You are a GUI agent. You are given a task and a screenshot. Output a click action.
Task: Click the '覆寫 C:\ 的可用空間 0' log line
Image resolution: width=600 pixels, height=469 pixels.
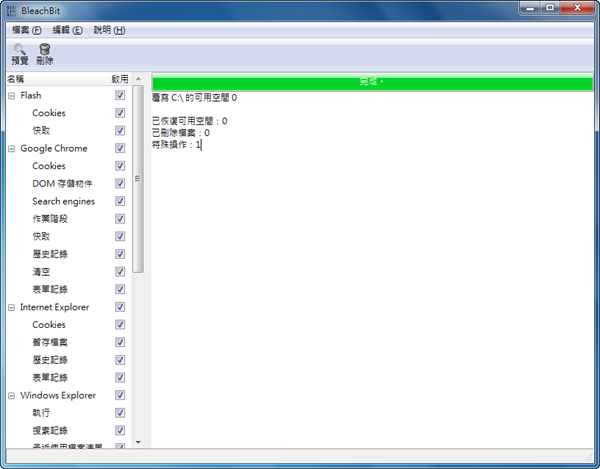[194, 98]
